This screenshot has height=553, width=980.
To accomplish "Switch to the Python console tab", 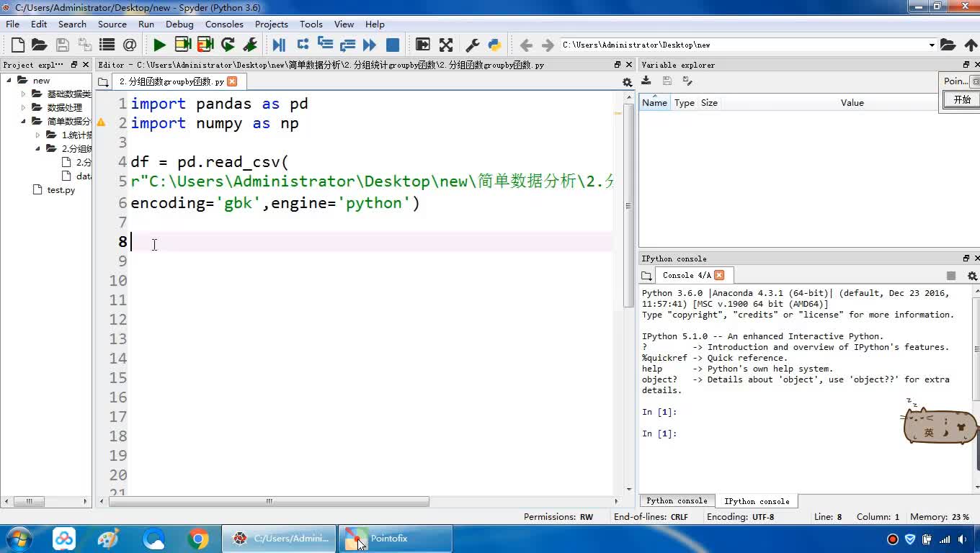I will point(676,500).
